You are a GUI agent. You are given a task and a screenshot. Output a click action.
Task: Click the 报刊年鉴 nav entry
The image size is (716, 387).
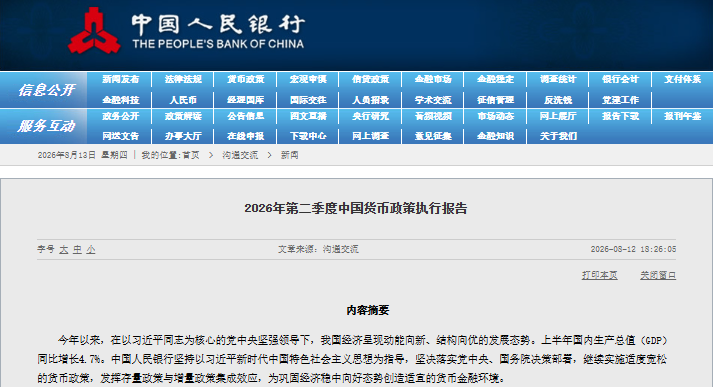coord(683,116)
